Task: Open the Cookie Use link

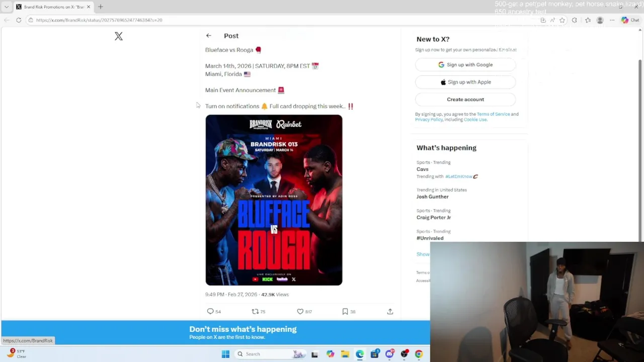Action: [475, 120]
